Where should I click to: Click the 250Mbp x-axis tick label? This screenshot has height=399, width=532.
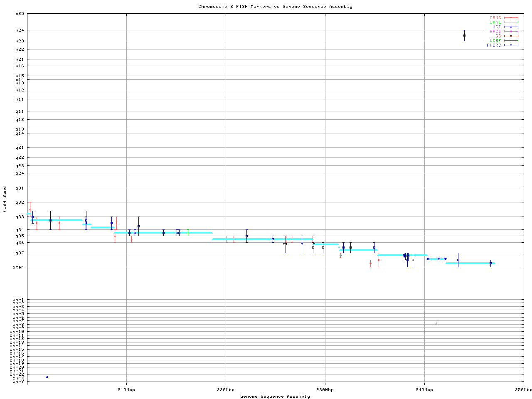(523, 390)
